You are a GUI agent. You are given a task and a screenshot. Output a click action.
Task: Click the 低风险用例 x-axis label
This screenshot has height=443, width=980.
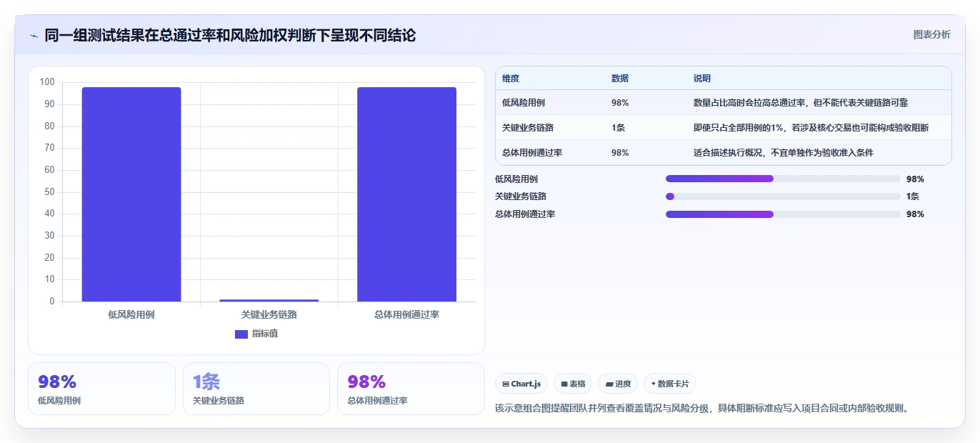pyautogui.click(x=131, y=314)
